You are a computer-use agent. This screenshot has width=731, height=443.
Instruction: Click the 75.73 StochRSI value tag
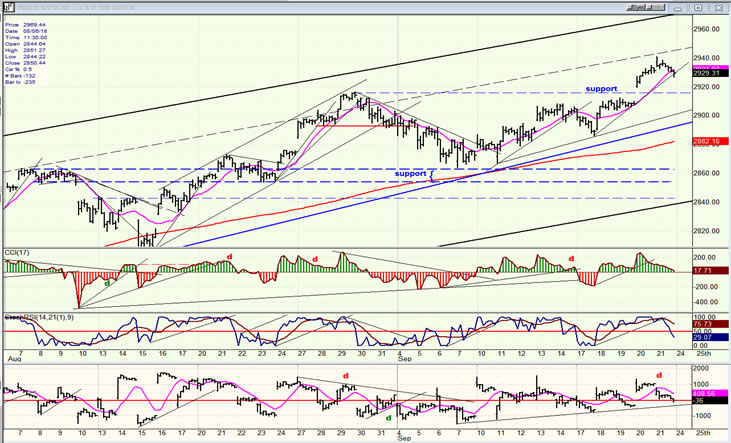tap(710, 324)
